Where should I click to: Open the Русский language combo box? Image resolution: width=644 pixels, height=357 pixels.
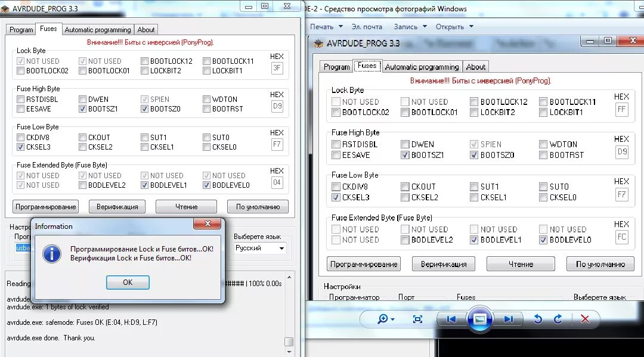click(x=260, y=249)
